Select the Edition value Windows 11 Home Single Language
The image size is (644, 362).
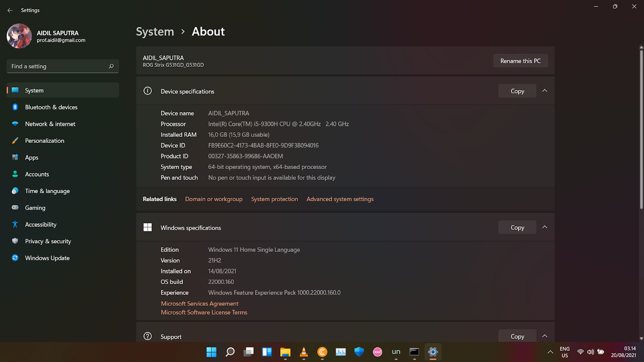coord(254,250)
